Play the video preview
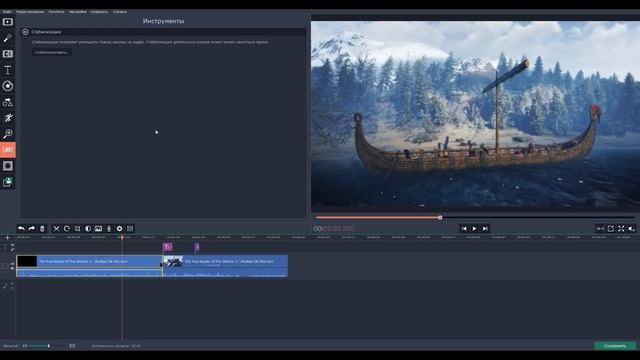Screen dimensions: 640x360 (x=474, y=229)
